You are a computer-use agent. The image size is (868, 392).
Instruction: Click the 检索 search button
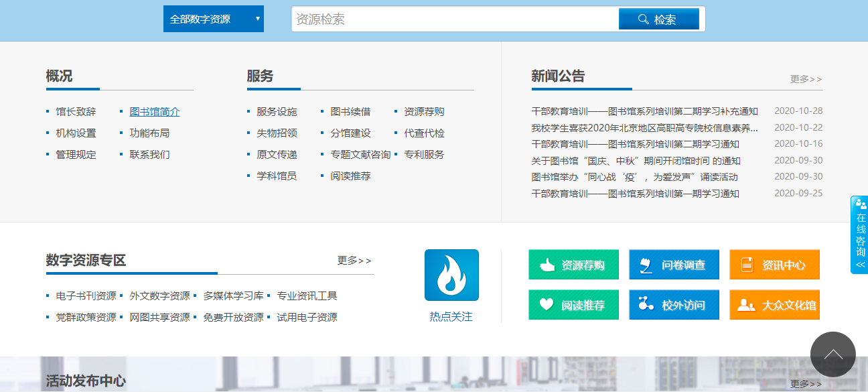pos(658,19)
